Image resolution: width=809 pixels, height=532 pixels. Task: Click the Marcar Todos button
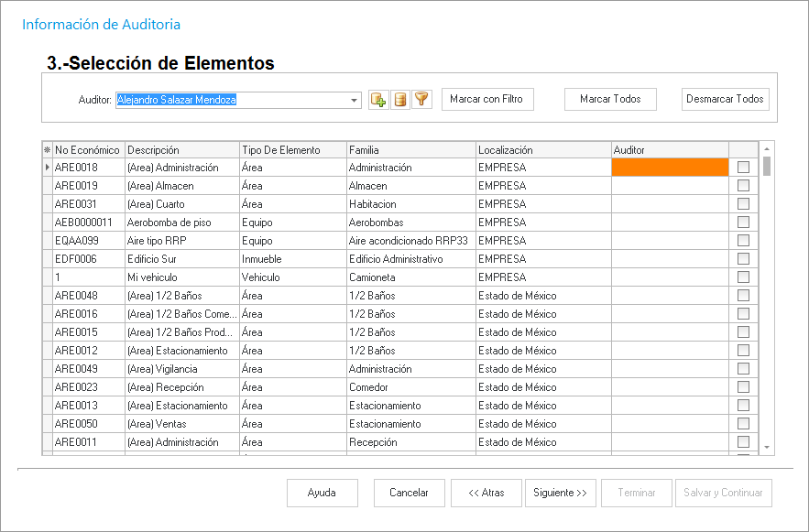click(610, 99)
